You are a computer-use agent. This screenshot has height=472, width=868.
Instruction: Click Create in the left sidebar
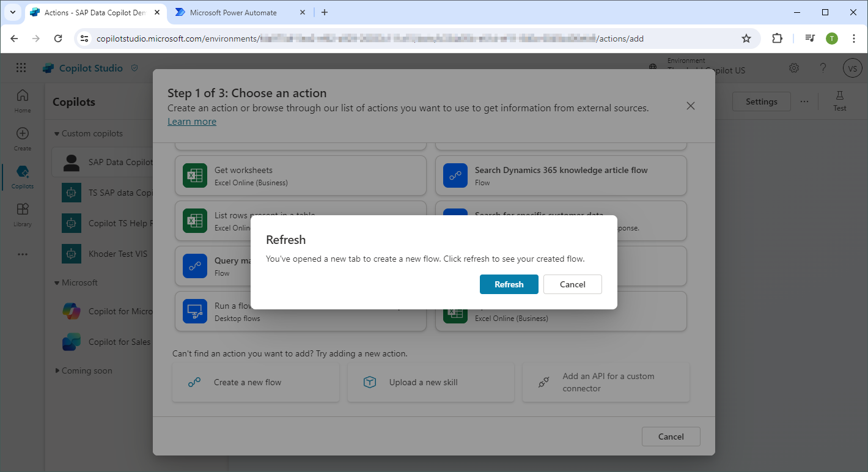pyautogui.click(x=23, y=139)
